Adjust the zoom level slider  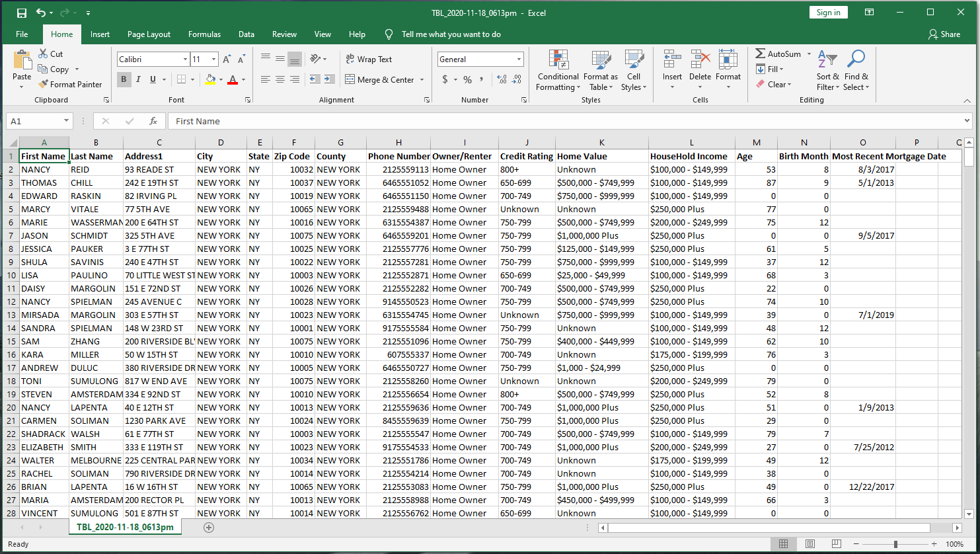895,544
